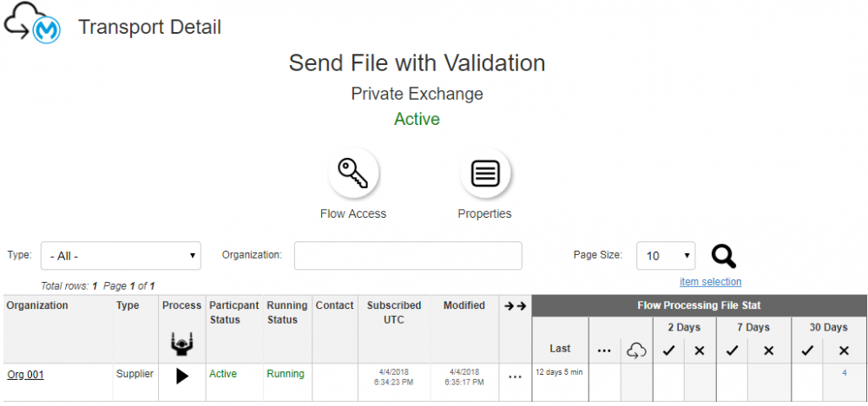Open Flow Access key icon

click(x=353, y=174)
